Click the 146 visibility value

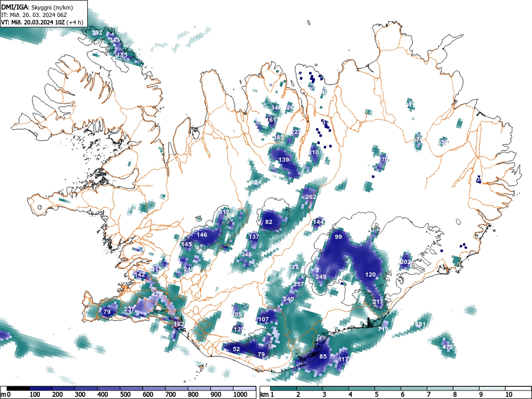click(x=202, y=235)
